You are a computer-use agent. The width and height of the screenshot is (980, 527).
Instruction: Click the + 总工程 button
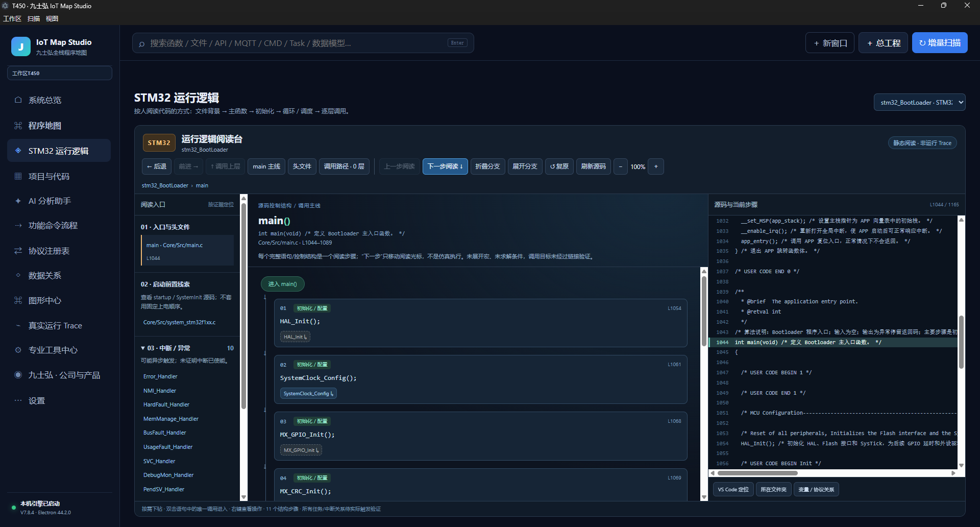[x=884, y=43]
